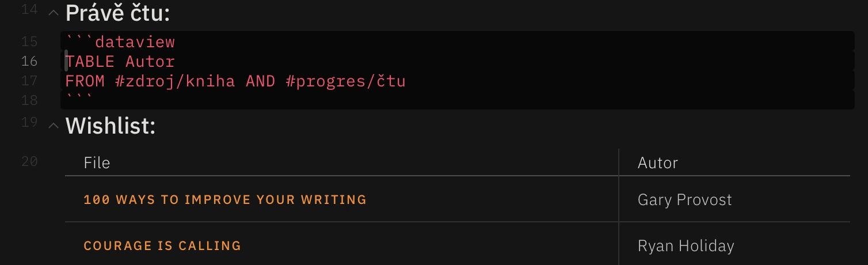Viewport: 868px width, 265px height.
Task: Click the "Wishlist:" heading text
Action: (x=111, y=126)
